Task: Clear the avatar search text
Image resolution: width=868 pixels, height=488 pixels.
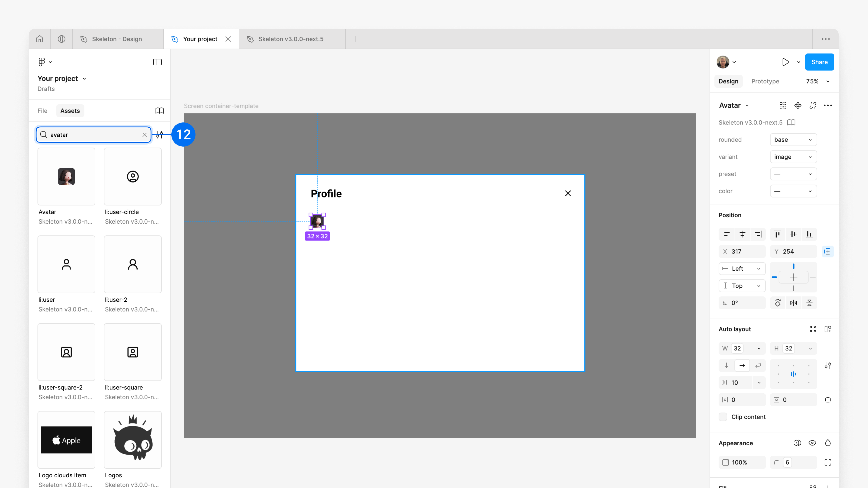Action: coord(145,135)
